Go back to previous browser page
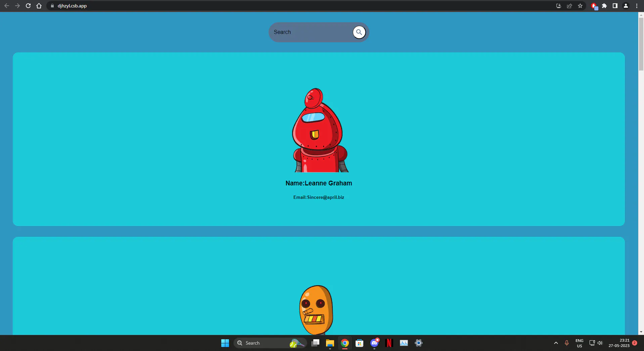The width and height of the screenshot is (644, 351). click(7, 6)
